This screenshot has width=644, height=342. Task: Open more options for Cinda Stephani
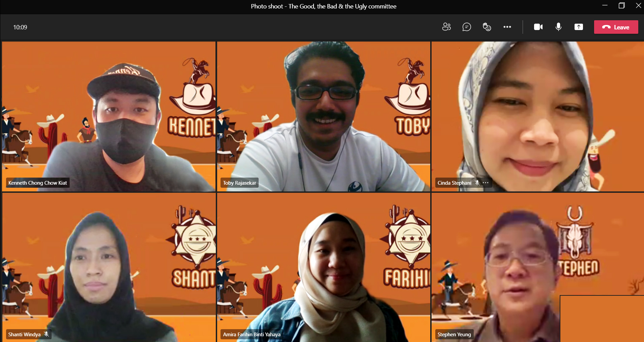point(486,183)
